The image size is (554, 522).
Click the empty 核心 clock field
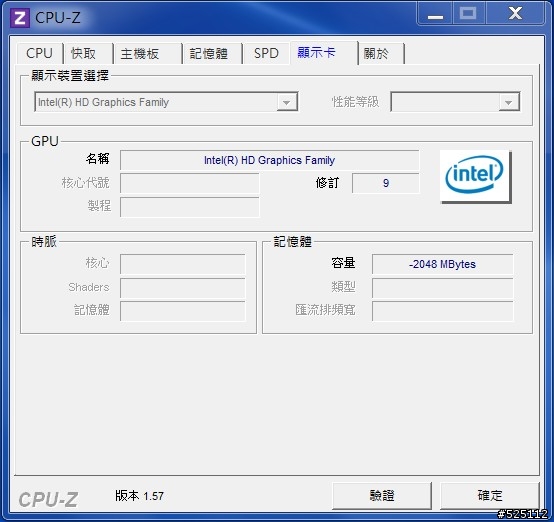pyautogui.click(x=183, y=264)
